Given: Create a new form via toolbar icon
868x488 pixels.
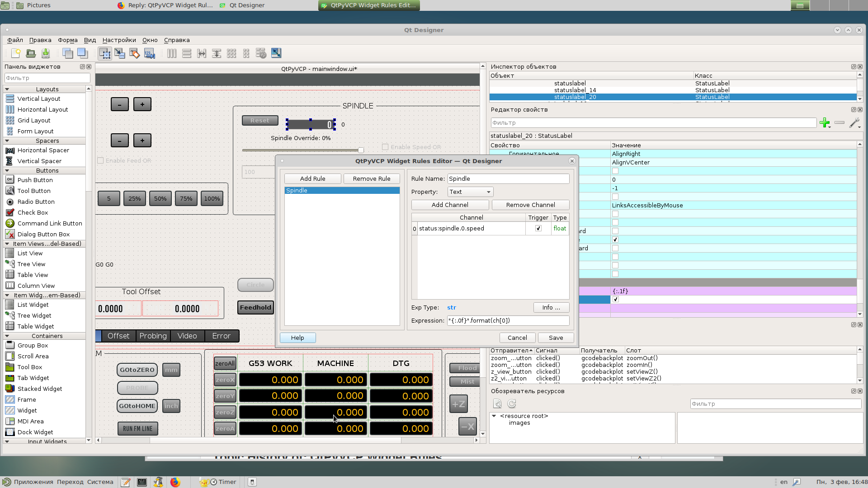Looking at the screenshot, I should coord(16,53).
